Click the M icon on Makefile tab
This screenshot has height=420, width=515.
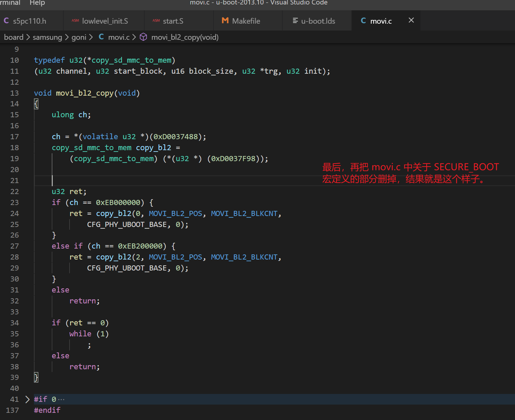coord(225,21)
